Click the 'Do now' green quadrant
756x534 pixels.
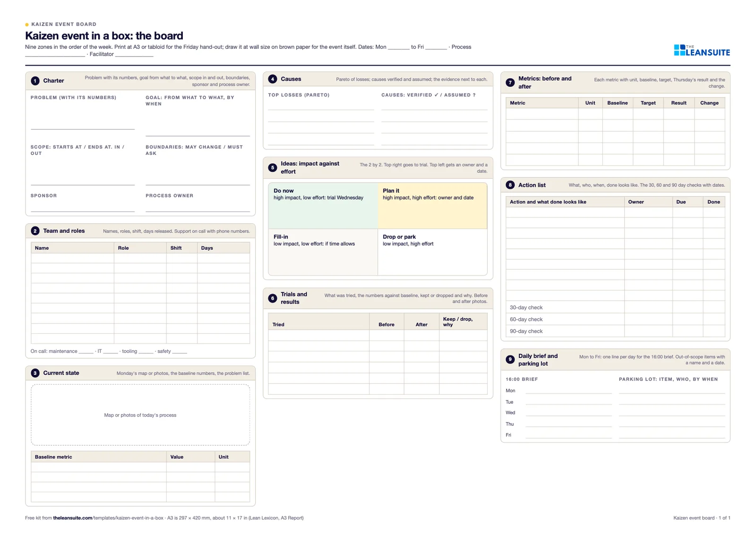(323, 206)
